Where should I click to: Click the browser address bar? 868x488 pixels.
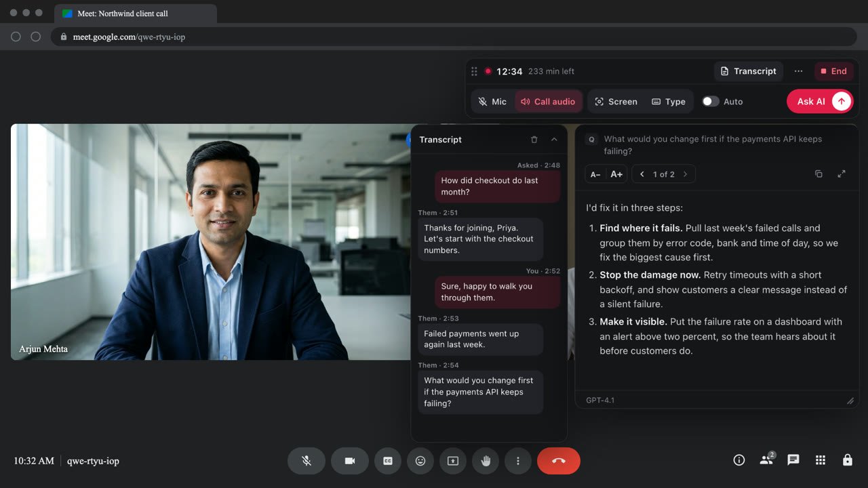pyautogui.click(x=454, y=37)
